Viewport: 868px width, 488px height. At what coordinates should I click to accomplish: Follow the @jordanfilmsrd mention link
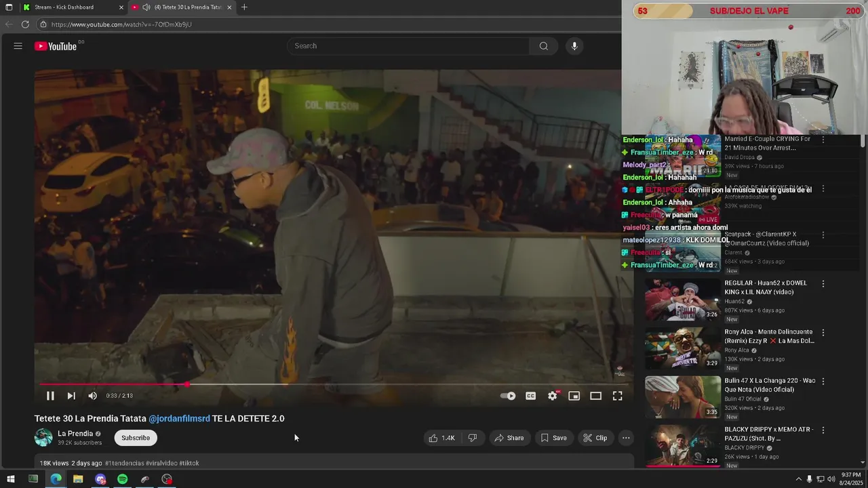point(179,419)
